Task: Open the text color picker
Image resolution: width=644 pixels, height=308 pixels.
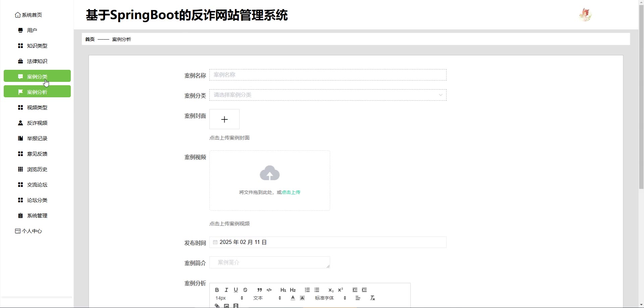Action: (x=293, y=298)
